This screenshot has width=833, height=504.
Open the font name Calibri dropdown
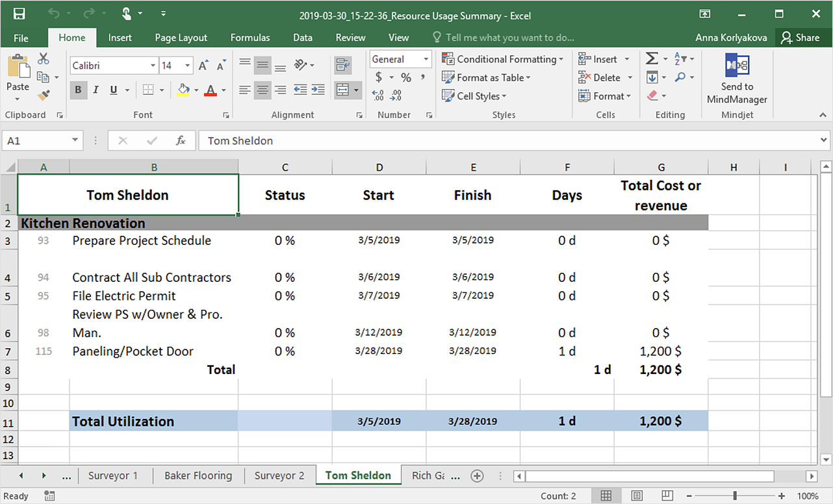point(153,66)
